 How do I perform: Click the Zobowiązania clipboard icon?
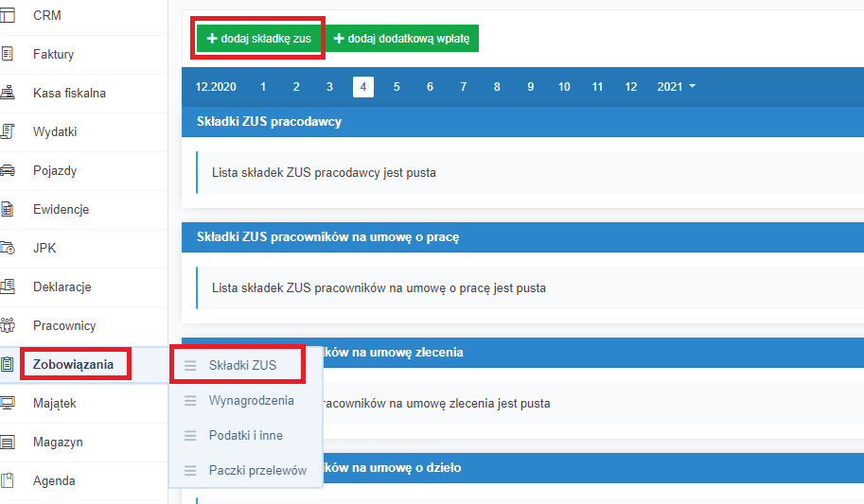pos(8,364)
